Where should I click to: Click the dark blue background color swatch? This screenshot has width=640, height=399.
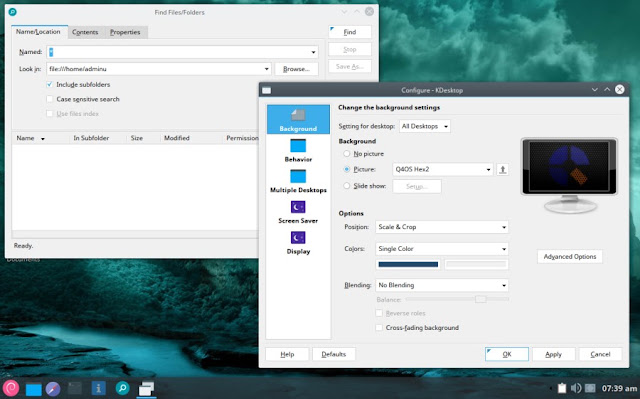tap(408, 264)
